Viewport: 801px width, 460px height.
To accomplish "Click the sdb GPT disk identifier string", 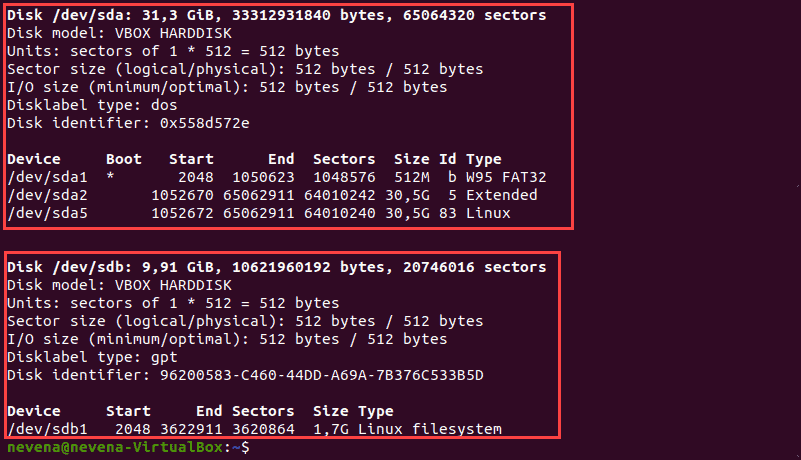I will [322, 375].
